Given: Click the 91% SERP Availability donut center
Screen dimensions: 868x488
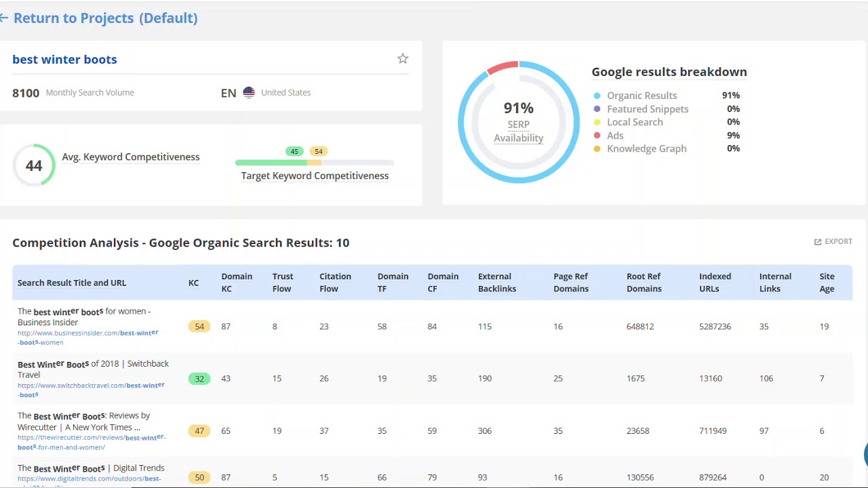Looking at the screenshot, I should (519, 122).
